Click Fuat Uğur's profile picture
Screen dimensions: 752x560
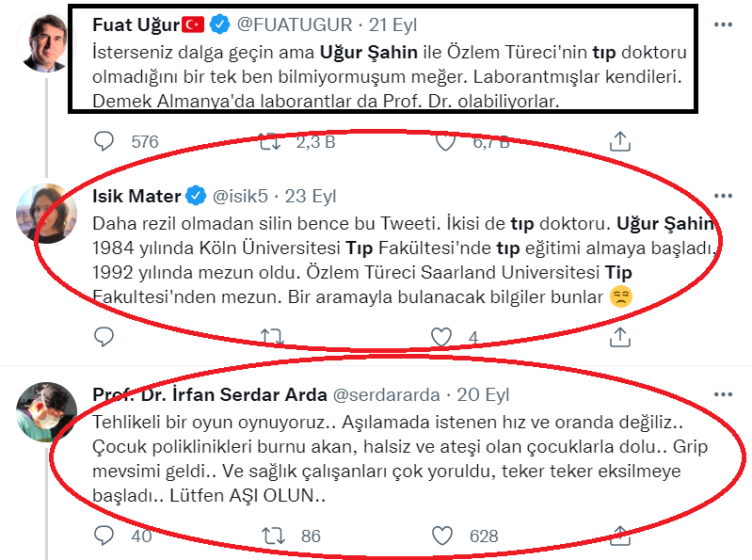[45, 43]
